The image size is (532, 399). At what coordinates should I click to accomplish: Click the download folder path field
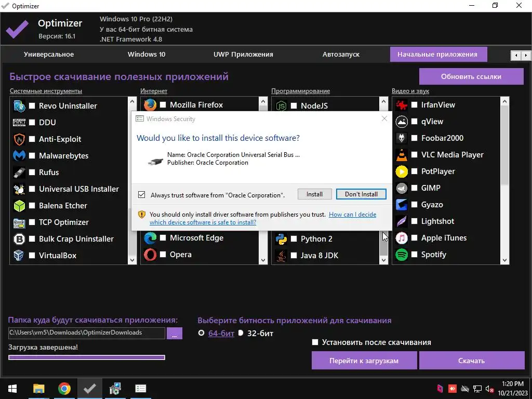87,333
